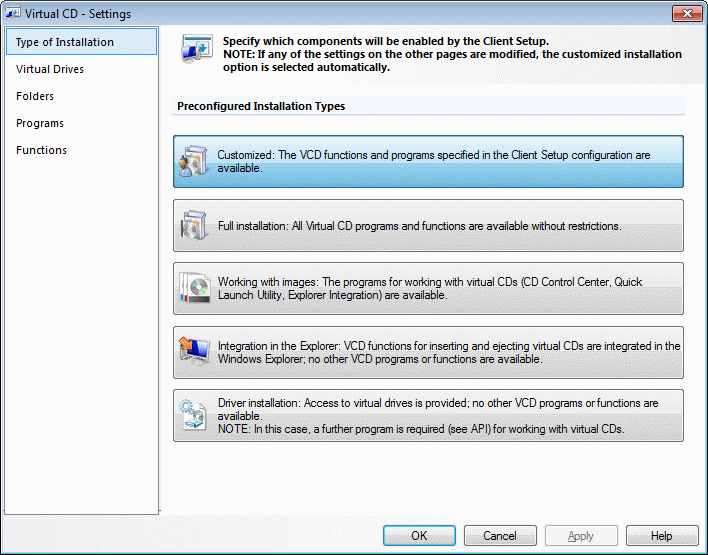Viewport: 708px width, 555px height.
Task: Click the Integration in the Explorer icon
Action: pyautogui.click(x=193, y=352)
